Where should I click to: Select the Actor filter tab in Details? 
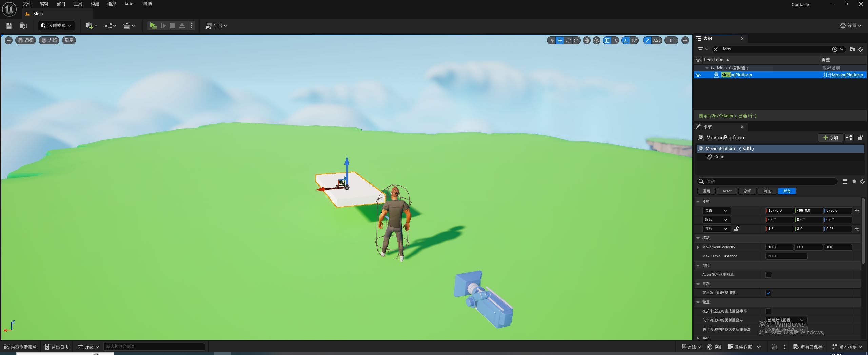point(727,191)
